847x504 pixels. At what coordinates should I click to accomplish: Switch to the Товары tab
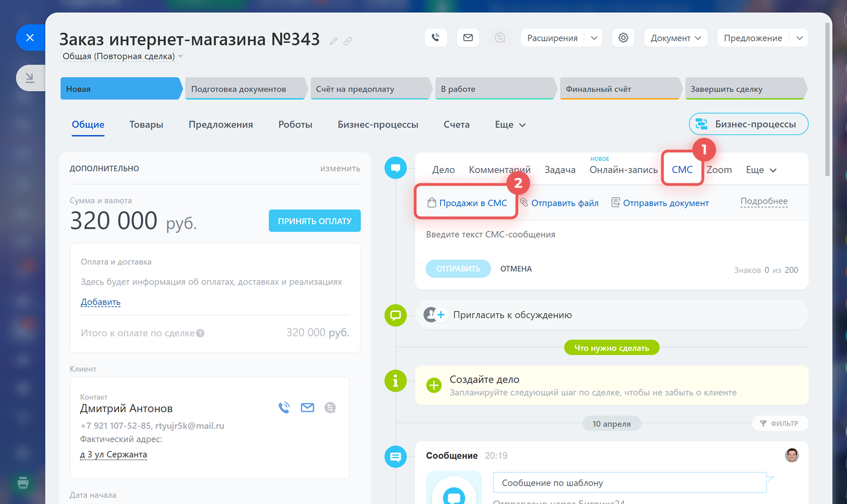click(146, 124)
